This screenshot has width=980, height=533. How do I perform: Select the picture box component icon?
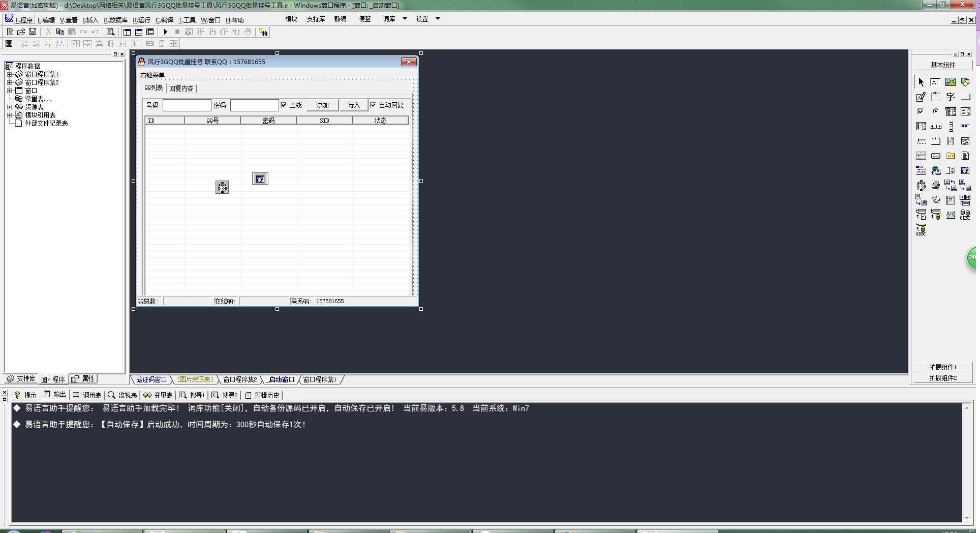(951, 82)
